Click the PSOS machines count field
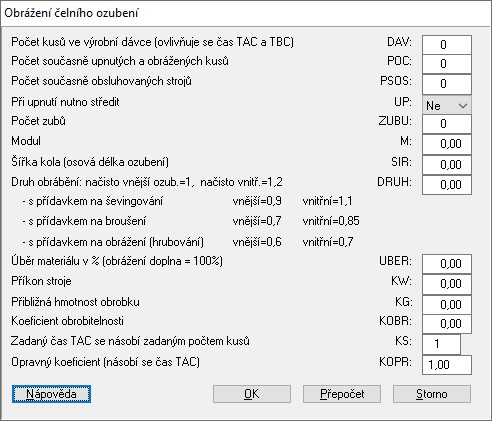492x421 pixels. pos(447,84)
